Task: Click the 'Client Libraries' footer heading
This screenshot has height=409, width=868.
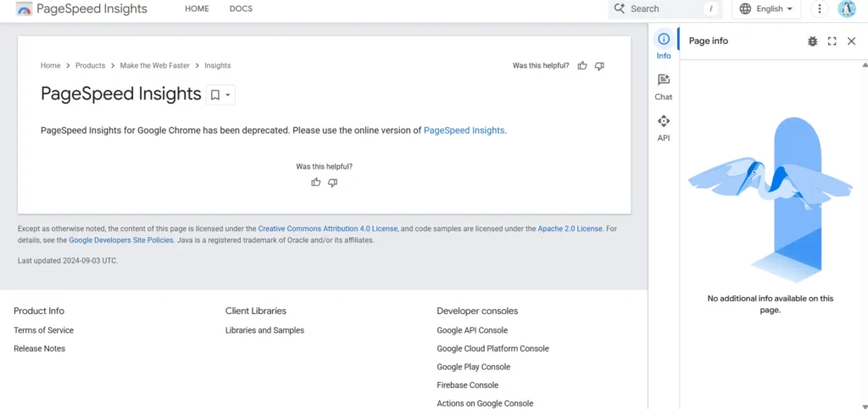Action: [256, 311]
